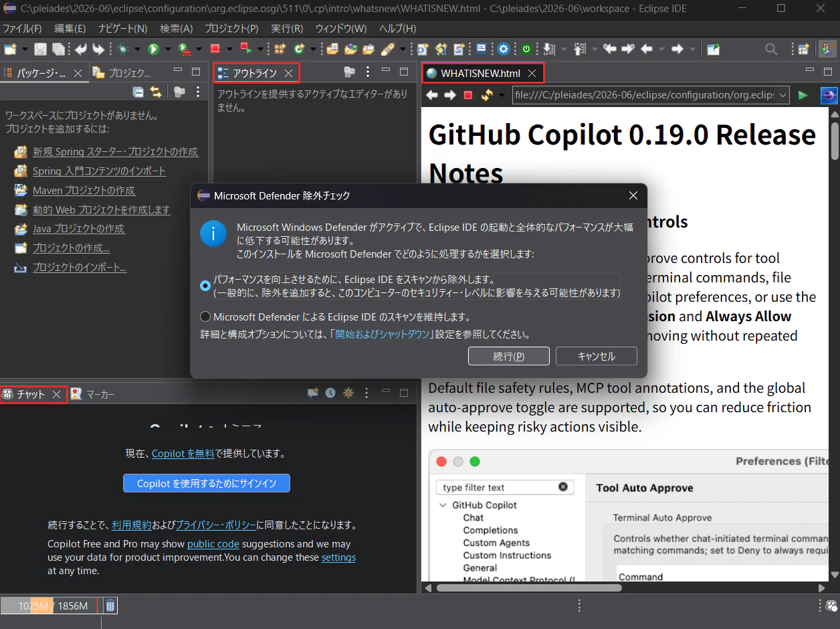Click the Maven プロジェクトの作成 link
Image resolution: width=840 pixels, height=629 pixels.
point(84,191)
